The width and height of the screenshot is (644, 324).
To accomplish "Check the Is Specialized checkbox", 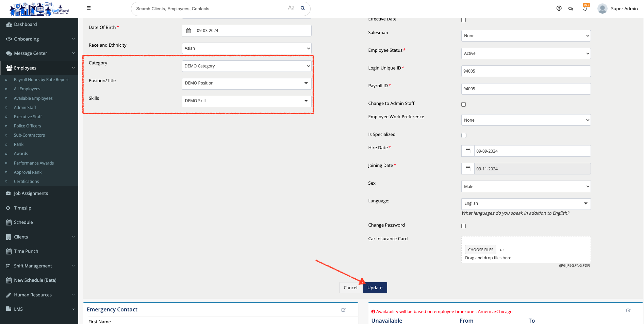I will point(463,136).
